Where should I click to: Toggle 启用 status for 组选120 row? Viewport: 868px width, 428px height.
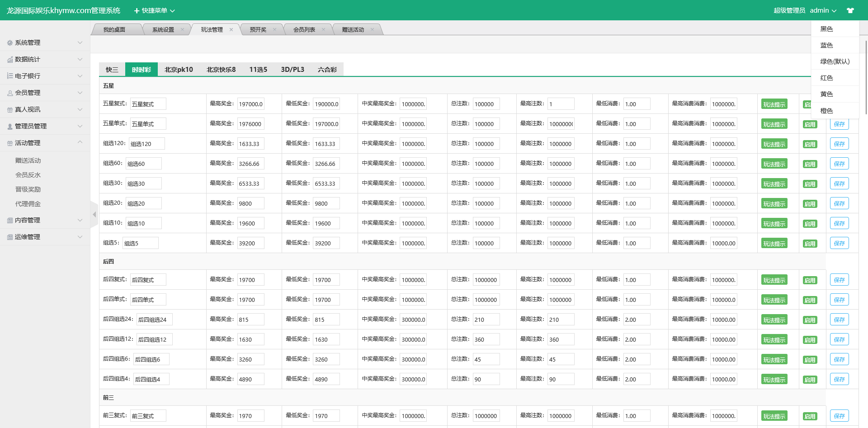click(810, 144)
